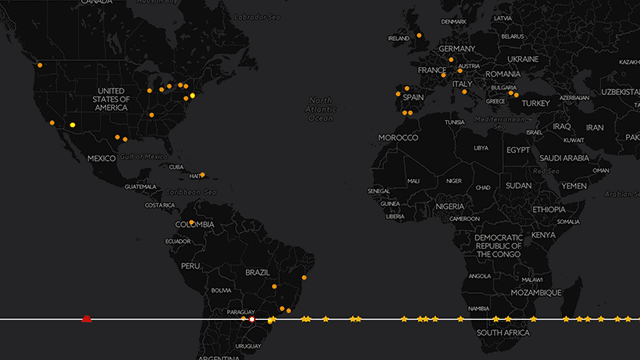Select the orange dot on the Portugal coast
Viewport: 640px width, 360px height.
(398, 94)
